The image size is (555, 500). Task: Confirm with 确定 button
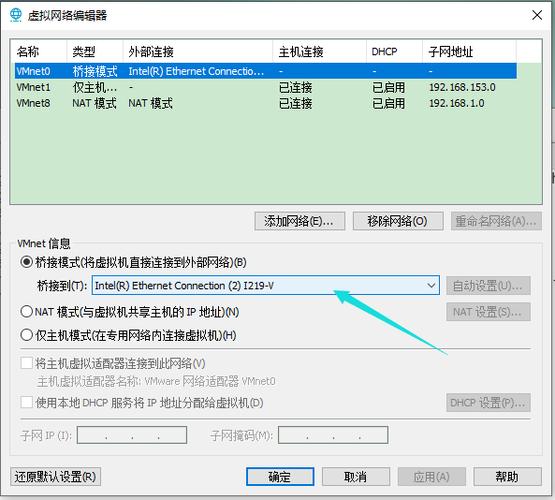coord(280,477)
